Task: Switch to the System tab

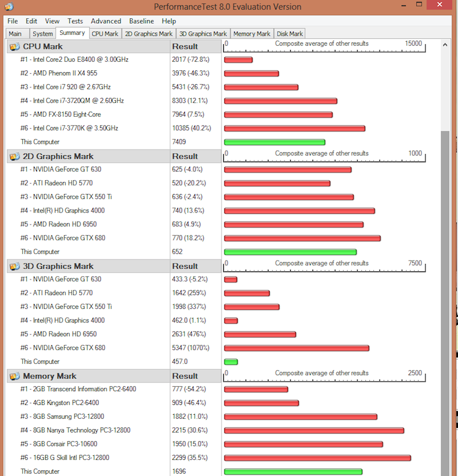Action: [43, 34]
